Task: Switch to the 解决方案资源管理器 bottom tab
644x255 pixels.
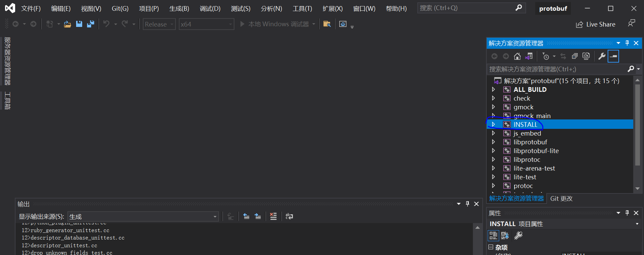Action: point(516,198)
